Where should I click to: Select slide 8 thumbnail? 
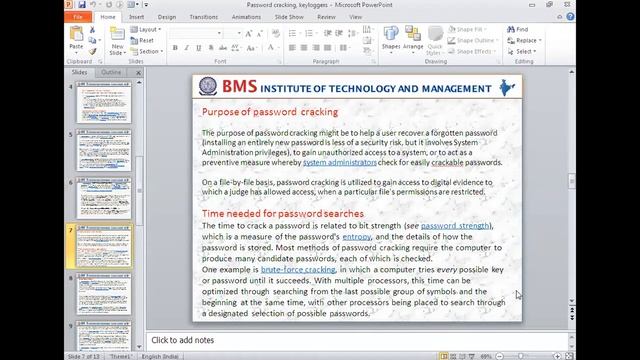(x=104, y=294)
